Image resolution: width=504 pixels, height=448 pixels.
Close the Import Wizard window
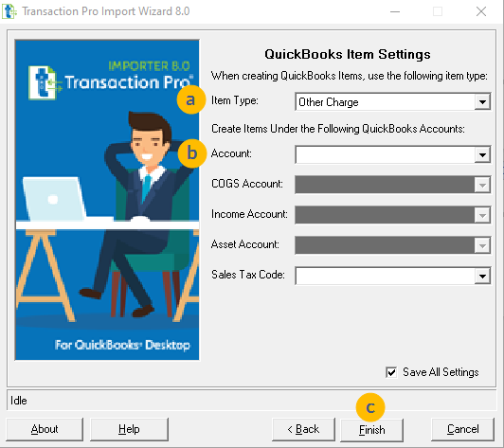(481, 11)
